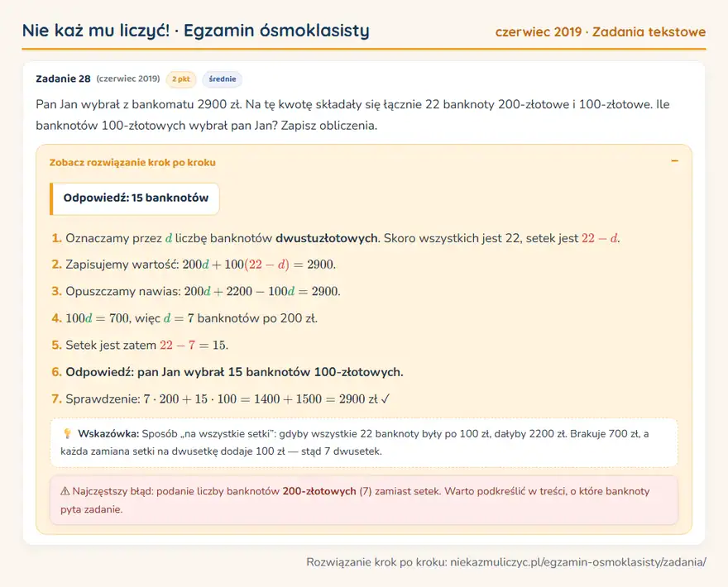Click step 1 'Oznaczamy przez d liczbę banknotów'
The height and width of the screenshot is (587, 728).
pyautogui.click(x=336, y=238)
